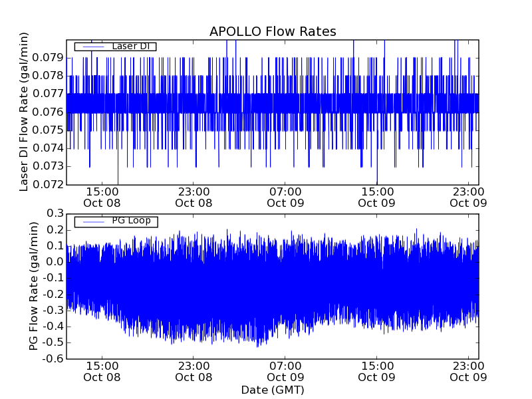532x399 pixels.
Task: Click "15:00 Oct 09" tick under the PG Loop plot
Action: pyautogui.click(x=376, y=372)
